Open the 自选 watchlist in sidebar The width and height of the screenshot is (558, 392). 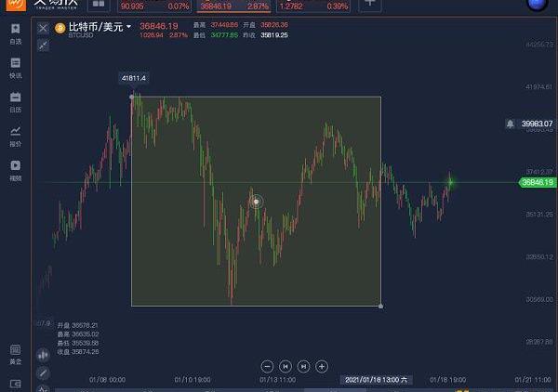pos(15,33)
